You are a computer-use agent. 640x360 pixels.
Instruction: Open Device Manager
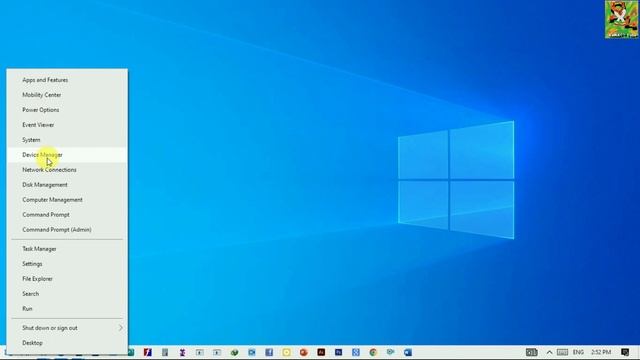(67, 155)
